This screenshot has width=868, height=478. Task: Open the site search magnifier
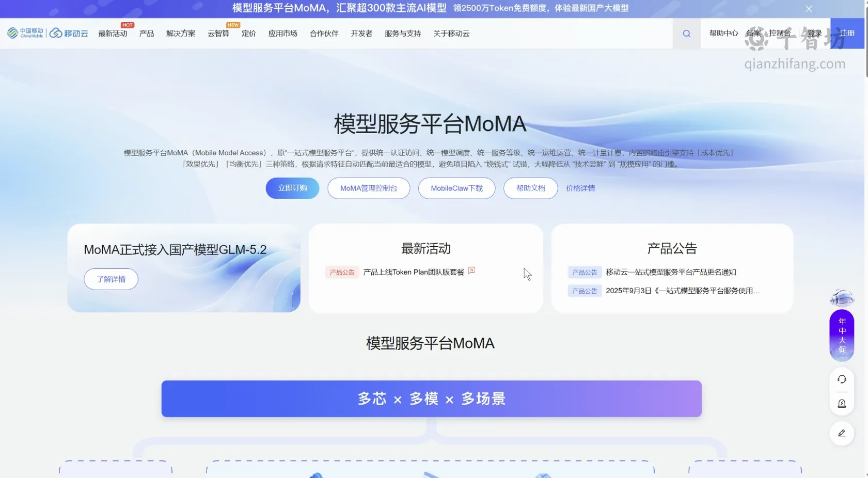(686, 34)
